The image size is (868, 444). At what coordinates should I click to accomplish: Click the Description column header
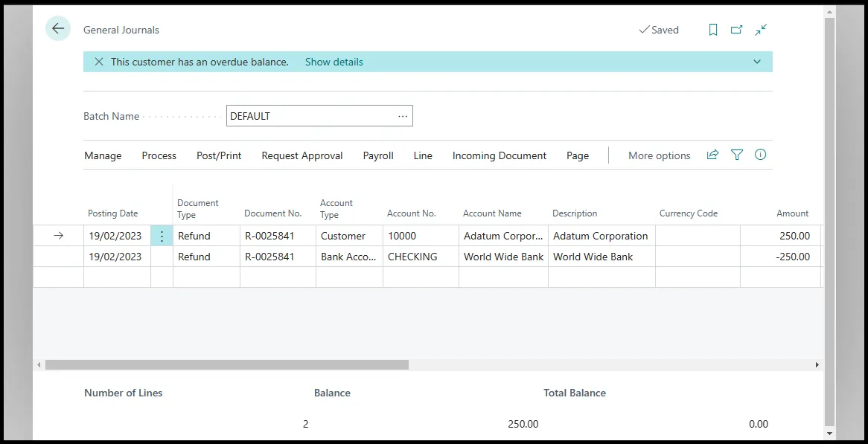point(575,213)
